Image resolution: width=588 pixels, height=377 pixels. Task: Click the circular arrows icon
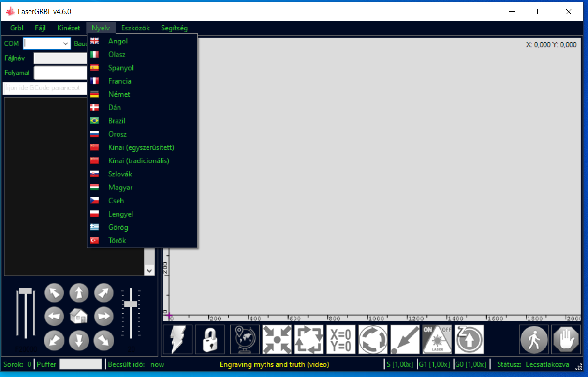373,339
